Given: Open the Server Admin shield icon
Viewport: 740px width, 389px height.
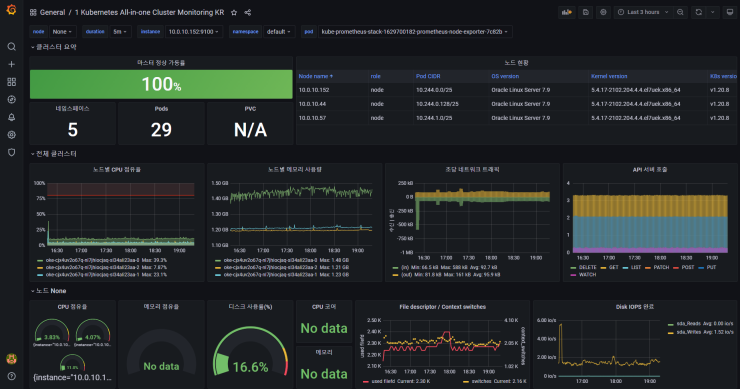Looking at the screenshot, I should (x=11, y=152).
